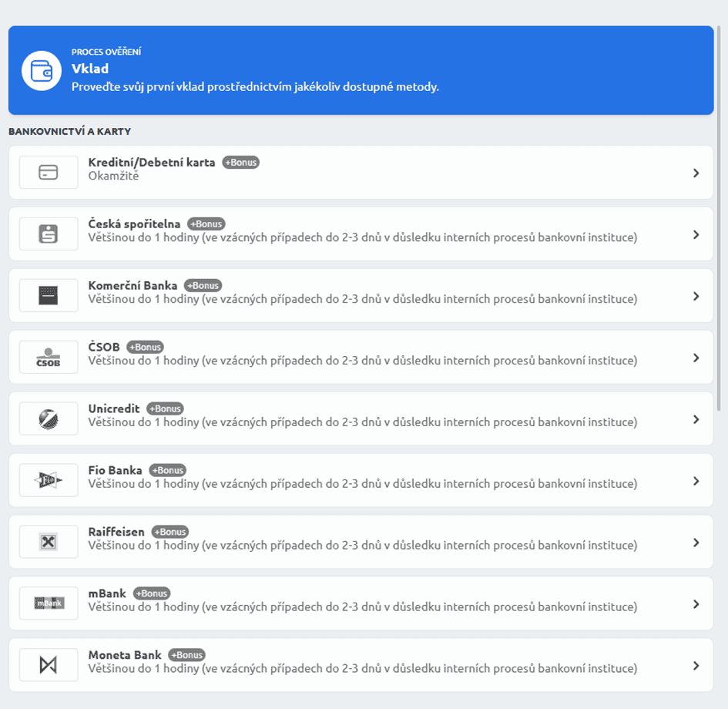
Task: Click the +Bonus badge beside Česká spořitelna
Action: pos(206,223)
